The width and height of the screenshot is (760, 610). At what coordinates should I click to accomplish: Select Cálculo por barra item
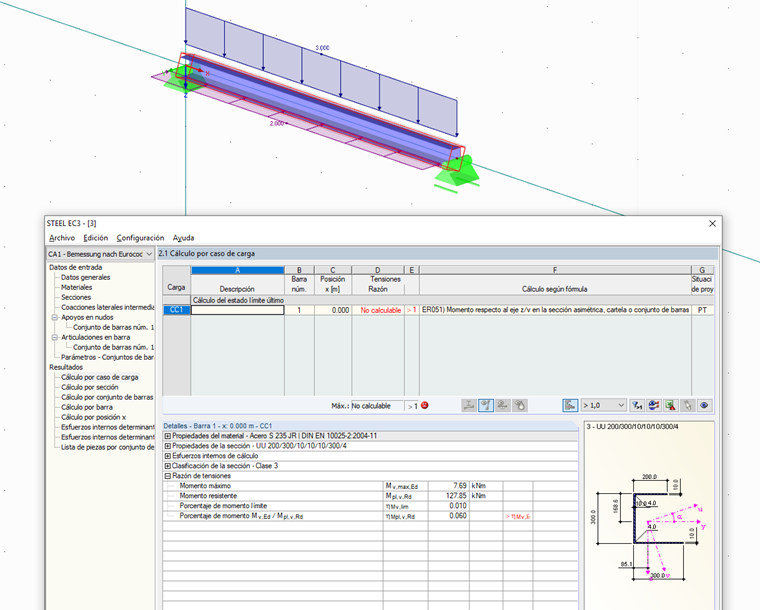87,407
